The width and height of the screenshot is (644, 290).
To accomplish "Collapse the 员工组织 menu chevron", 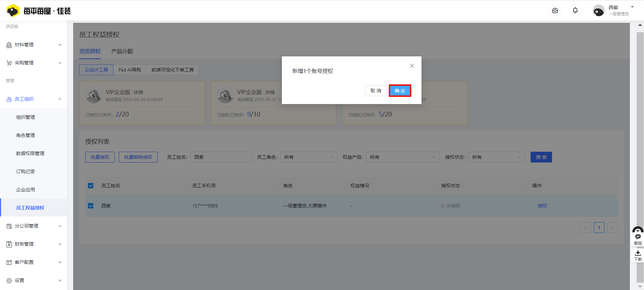I will (60, 99).
